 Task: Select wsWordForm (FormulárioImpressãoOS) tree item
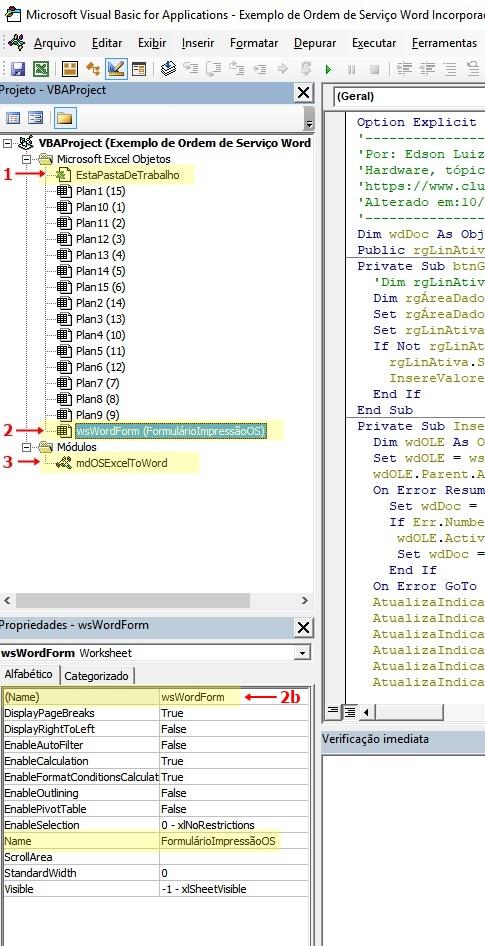(x=171, y=431)
